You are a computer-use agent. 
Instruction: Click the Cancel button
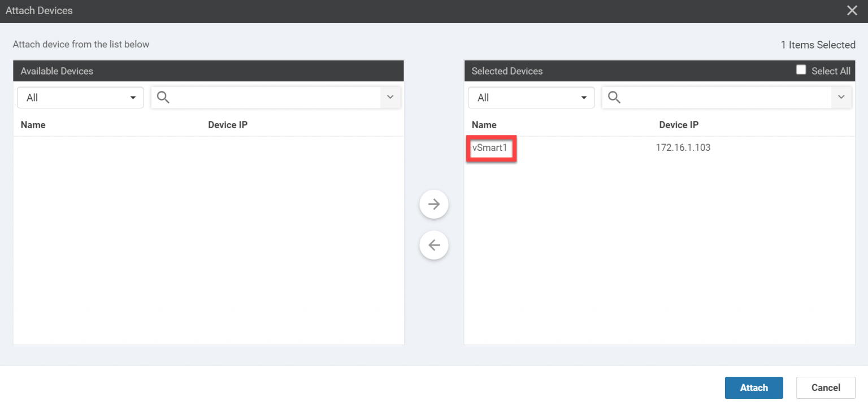tap(826, 387)
